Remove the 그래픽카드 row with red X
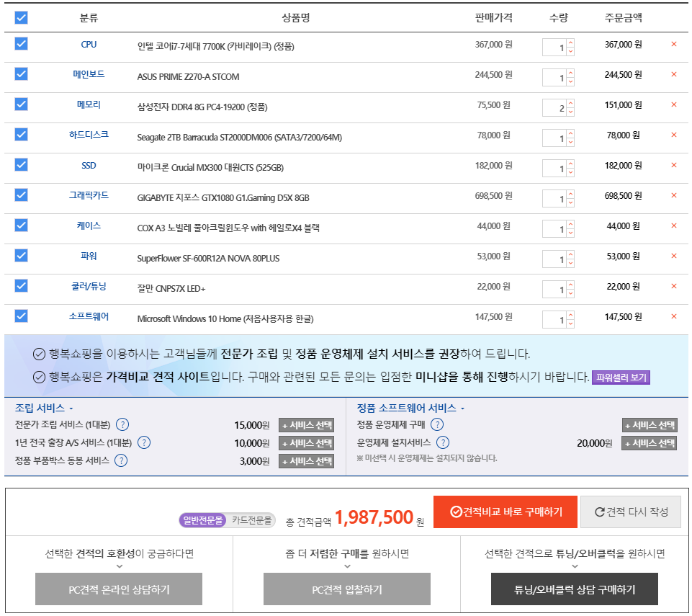Screen dimensions: 692x616 pyautogui.click(x=673, y=195)
